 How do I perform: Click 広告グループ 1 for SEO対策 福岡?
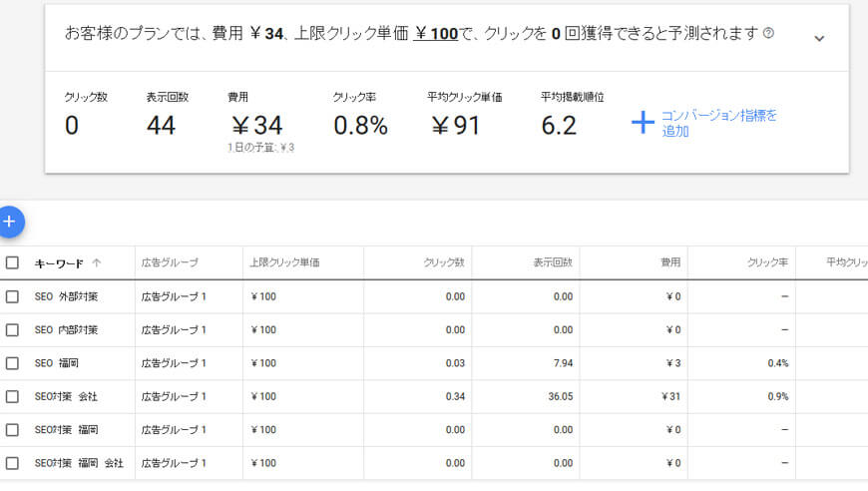click(x=174, y=430)
